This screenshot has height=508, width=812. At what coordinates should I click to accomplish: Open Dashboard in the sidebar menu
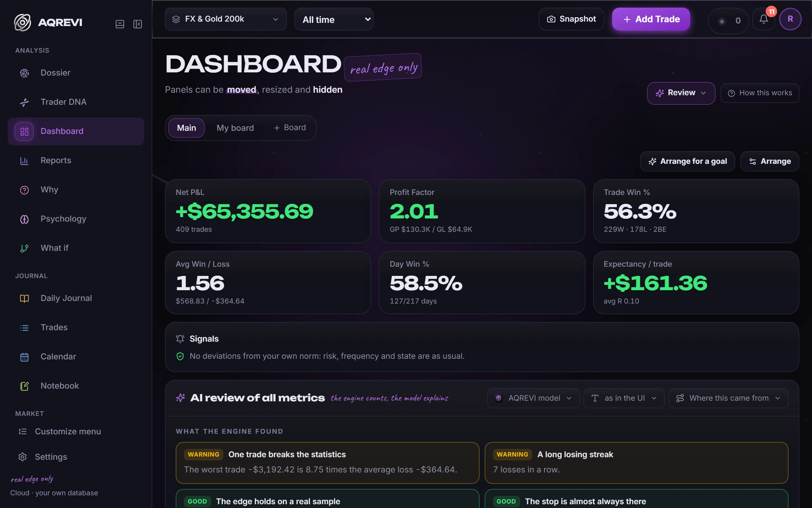click(76, 131)
